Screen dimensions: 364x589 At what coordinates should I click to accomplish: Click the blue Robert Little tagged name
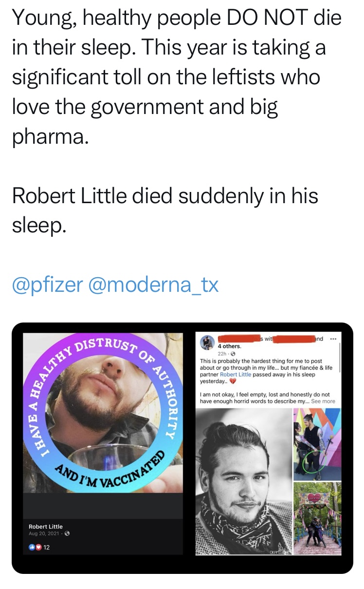(x=236, y=375)
